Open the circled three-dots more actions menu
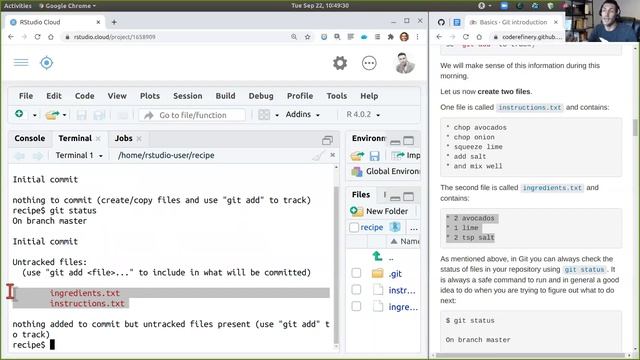 (369, 63)
